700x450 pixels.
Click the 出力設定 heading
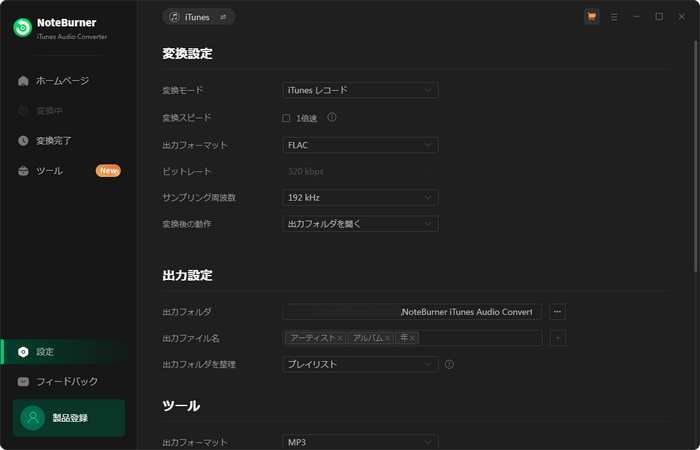pos(188,275)
